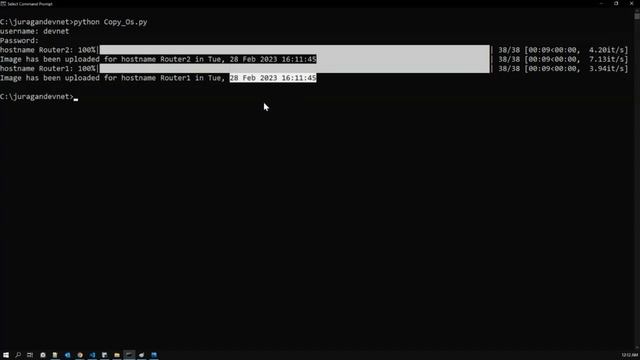Click 'hostname Router1: 100%' label
640x360 pixels.
tap(48, 69)
